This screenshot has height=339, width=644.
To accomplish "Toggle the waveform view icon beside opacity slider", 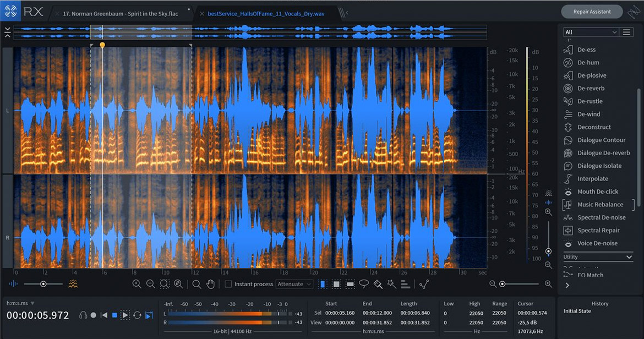I will click(x=13, y=283).
